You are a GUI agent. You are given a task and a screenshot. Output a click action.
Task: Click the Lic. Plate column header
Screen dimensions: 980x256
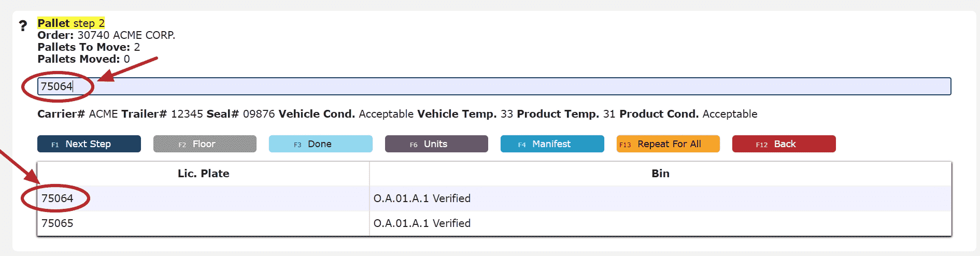203,174
